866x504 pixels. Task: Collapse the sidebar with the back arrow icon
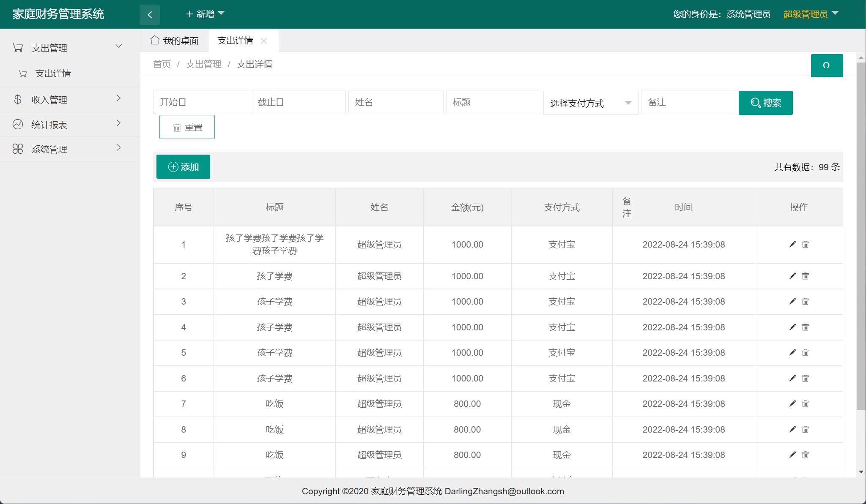(150, 14)
